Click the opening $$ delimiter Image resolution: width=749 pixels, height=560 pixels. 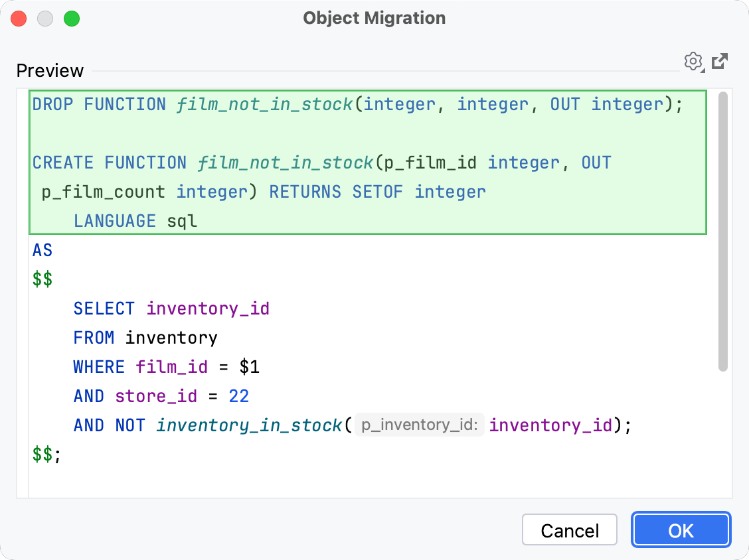[42, 279]
